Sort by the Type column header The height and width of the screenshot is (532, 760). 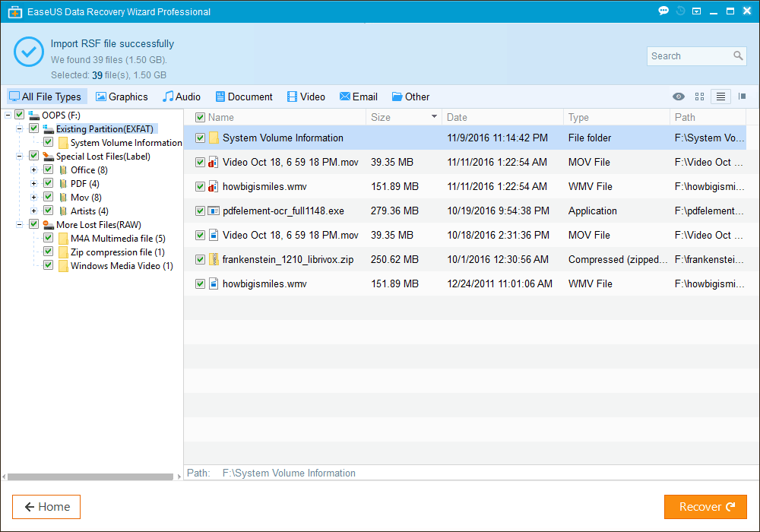click(x=578, y=117)
